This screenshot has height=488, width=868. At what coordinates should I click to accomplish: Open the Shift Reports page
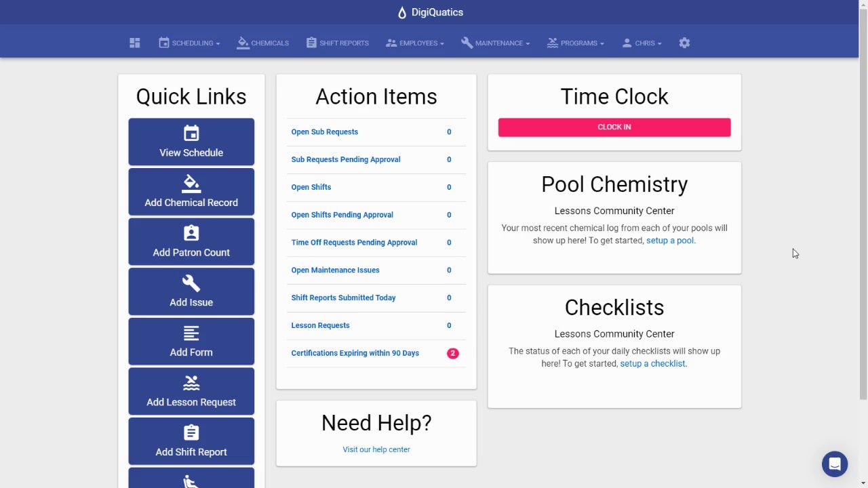tap(338, 43)
